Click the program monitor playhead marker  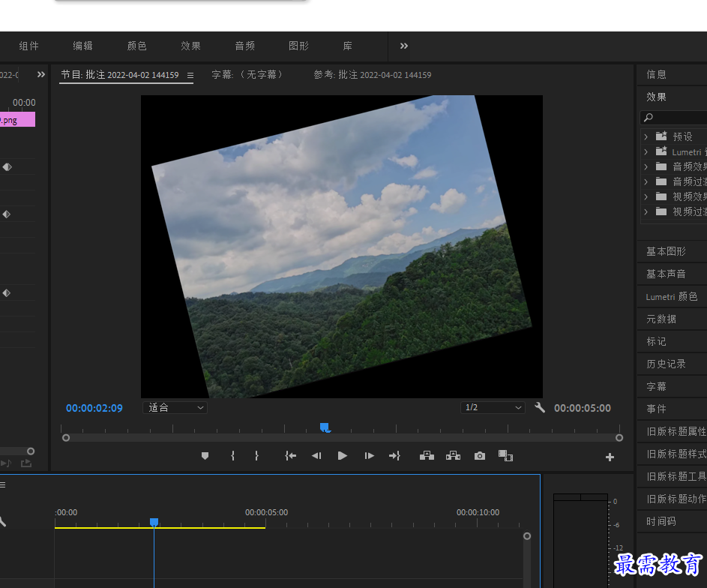point(325,427)
